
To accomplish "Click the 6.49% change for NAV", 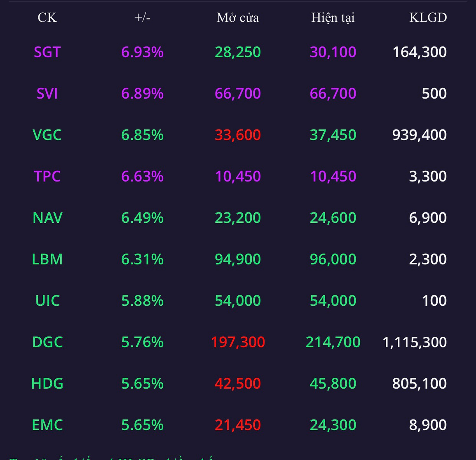I will click(x=142, y=218).
